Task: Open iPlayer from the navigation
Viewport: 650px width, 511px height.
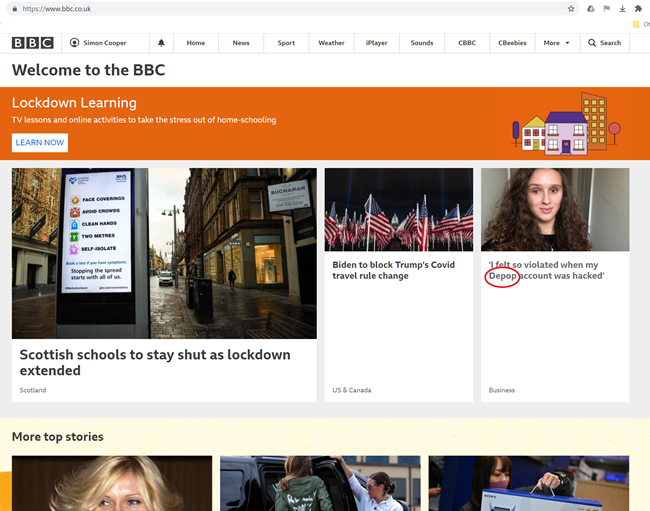Action: (376, 43)
